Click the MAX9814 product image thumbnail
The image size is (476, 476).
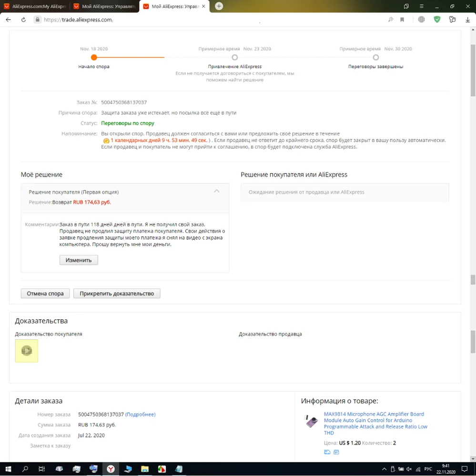click(x=311, y=421)
